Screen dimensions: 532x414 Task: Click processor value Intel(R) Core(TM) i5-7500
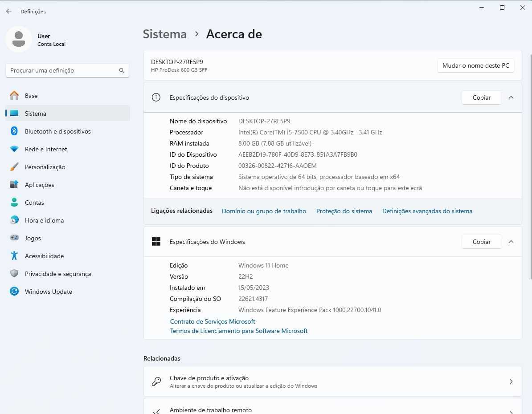pos(310,132)
